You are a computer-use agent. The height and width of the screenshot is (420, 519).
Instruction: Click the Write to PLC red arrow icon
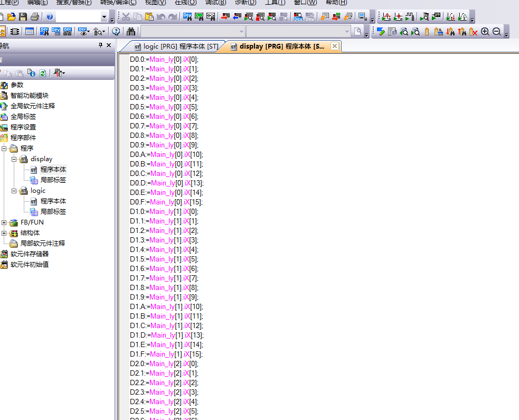(225, 17)
